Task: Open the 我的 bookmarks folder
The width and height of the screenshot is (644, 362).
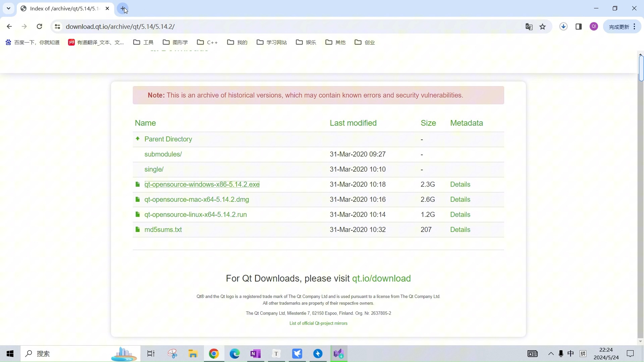Action: [x=237, y=42]
